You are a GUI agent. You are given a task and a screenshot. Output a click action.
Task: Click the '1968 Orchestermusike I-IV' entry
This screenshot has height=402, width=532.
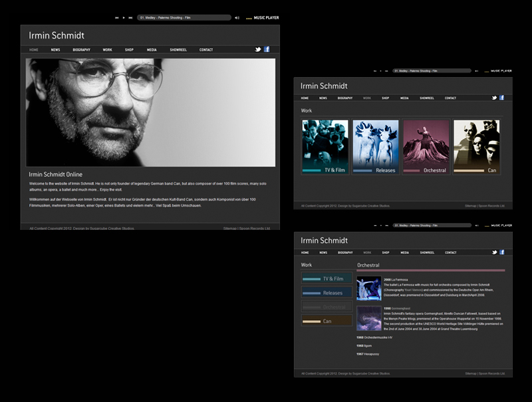(374, 338)
